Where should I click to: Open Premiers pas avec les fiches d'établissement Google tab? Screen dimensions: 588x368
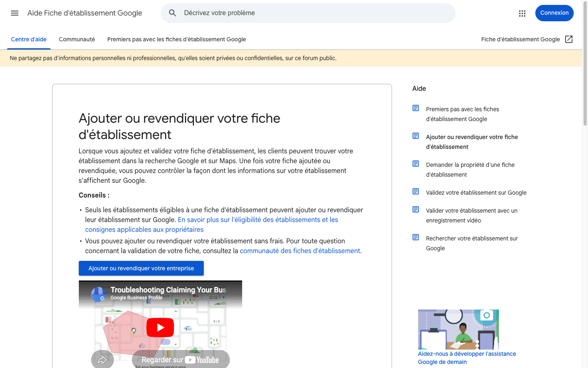[x=176, y=39]
